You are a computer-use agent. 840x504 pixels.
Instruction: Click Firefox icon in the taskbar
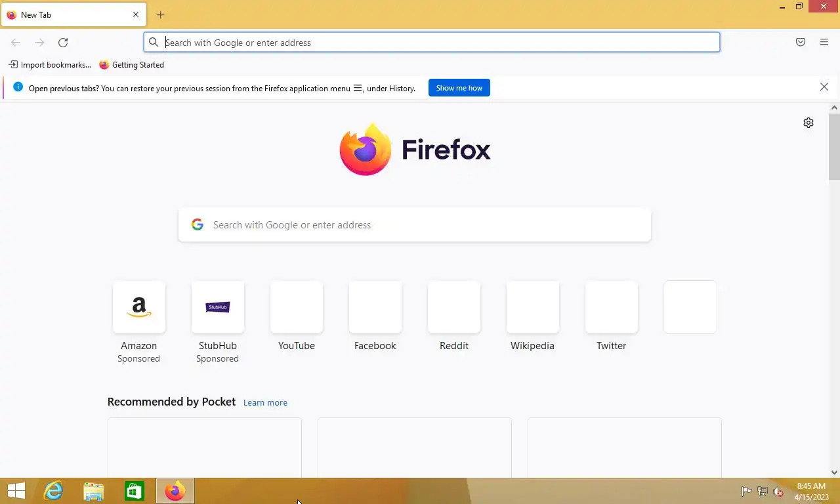[175, 491]
